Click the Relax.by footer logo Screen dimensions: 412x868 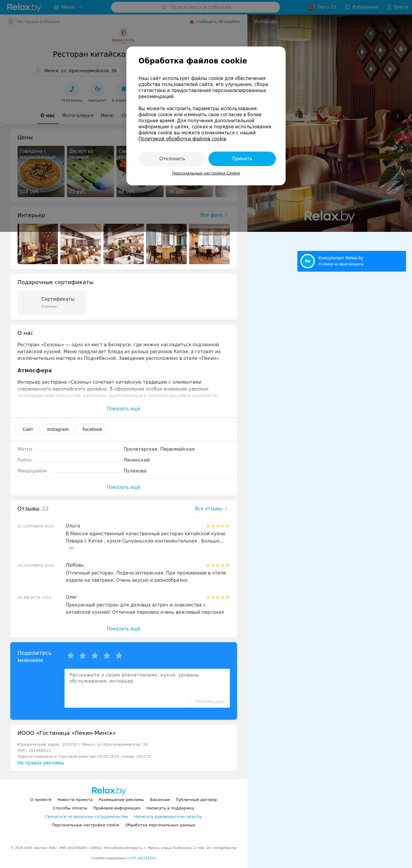(x=109, y=790)
